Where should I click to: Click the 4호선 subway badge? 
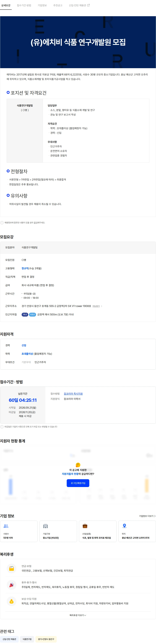pos(32,314)
